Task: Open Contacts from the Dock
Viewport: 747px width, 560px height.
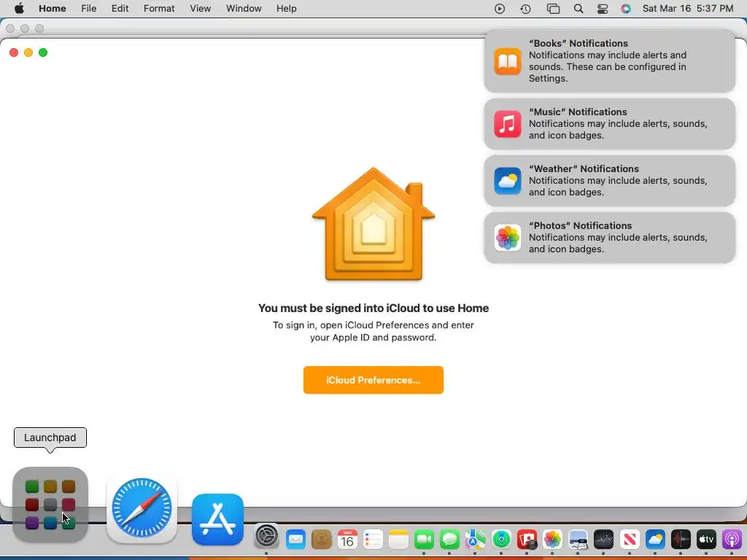Action: tap(322, 540)
